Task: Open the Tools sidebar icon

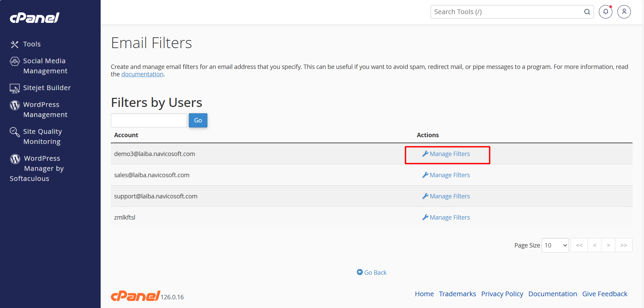Action: point(14,44)
